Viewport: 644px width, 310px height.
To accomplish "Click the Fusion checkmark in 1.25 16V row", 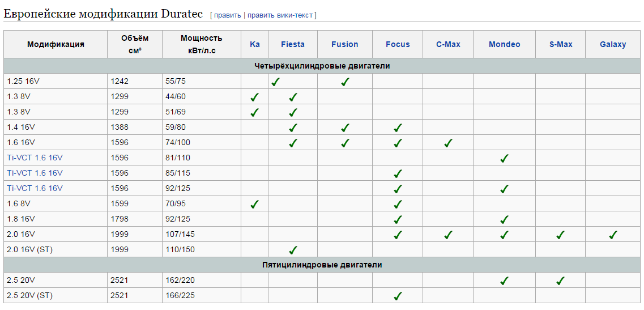I will (345, 82).
